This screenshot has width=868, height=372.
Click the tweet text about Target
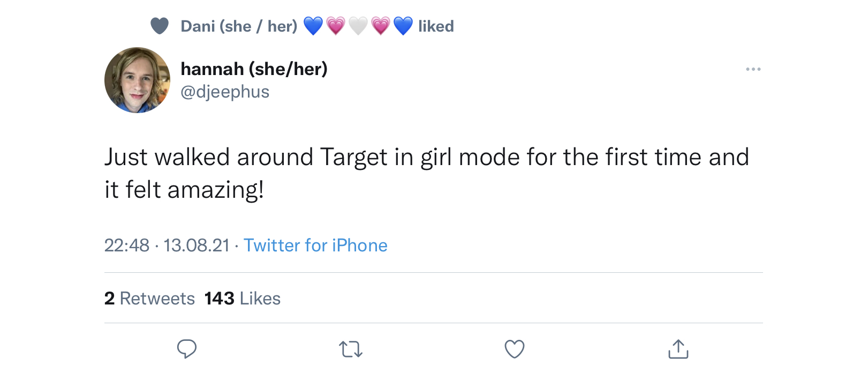[x=426, y=173]
